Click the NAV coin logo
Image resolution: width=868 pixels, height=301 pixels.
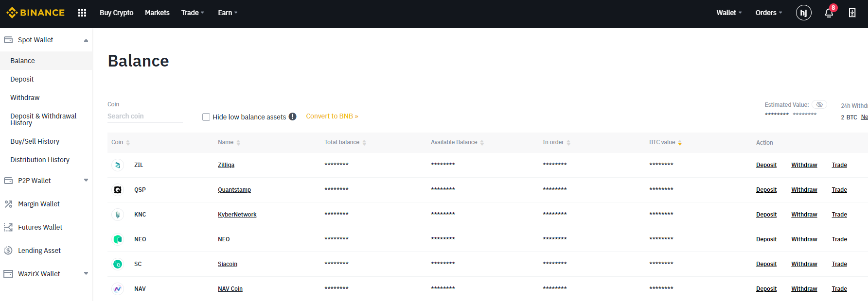click(x=118, y=289)
